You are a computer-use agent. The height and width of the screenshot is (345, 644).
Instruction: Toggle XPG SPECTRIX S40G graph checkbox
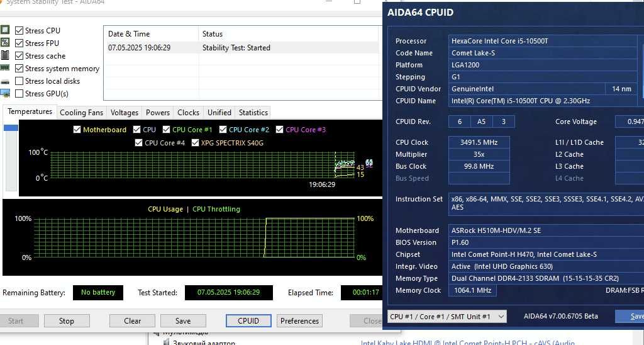click(x=195, y=143)
